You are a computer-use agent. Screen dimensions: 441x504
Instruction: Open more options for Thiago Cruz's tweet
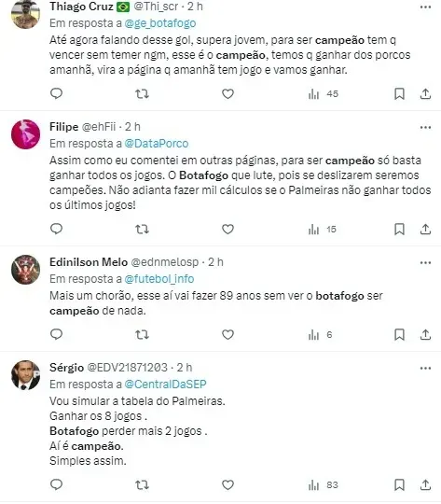point(425,7)
